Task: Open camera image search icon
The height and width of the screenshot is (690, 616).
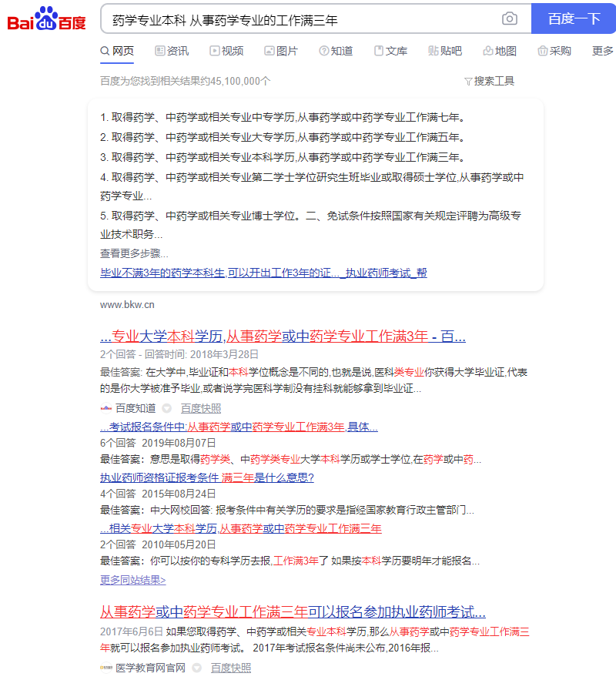Action: 510,18
